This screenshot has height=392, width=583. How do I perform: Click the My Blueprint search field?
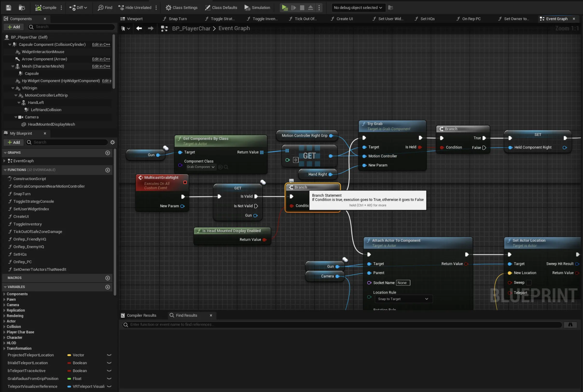click(67, 142)
